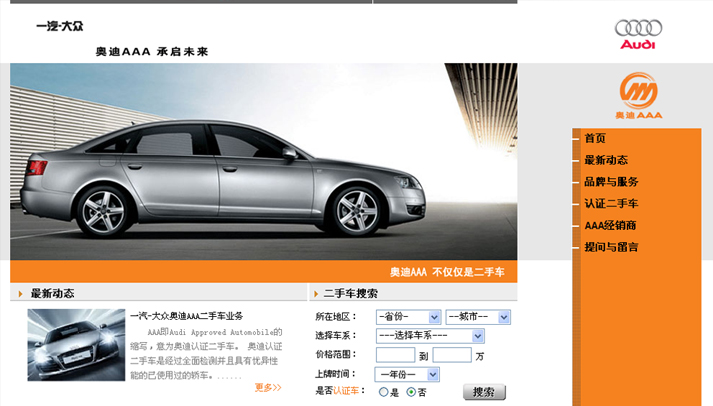This screenshot has height=406, width=713.
Task: Click the silver Audi A6 banner image
Action: pos(264,161)
